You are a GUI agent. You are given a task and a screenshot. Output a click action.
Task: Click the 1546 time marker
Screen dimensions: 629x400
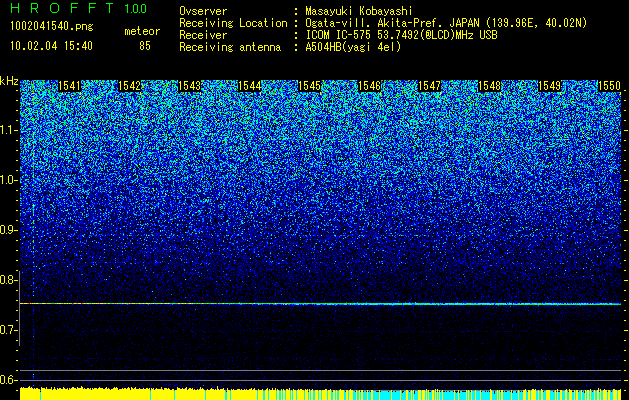(369, 86)
